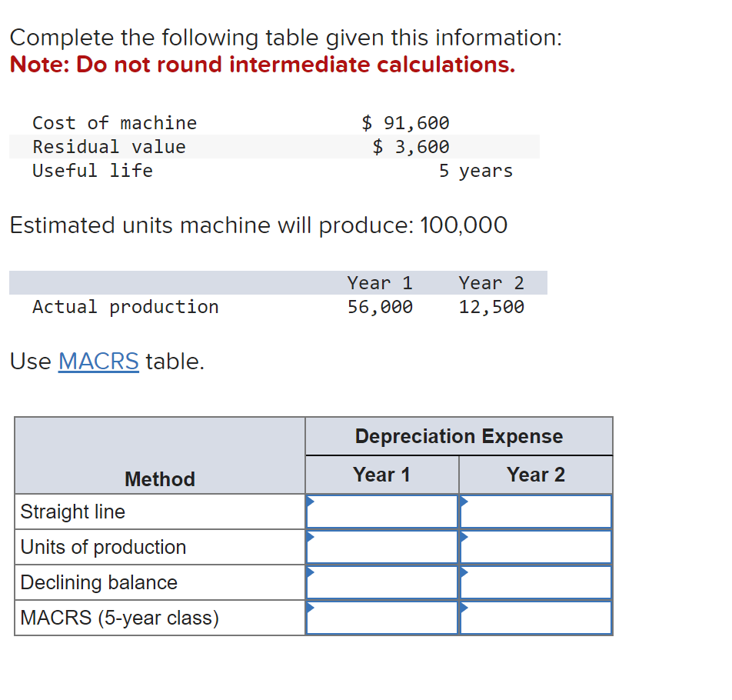Click the blue flag on MACRS Year 2 cell
Viewport: 732px width, 700px height.
(464, 608)
